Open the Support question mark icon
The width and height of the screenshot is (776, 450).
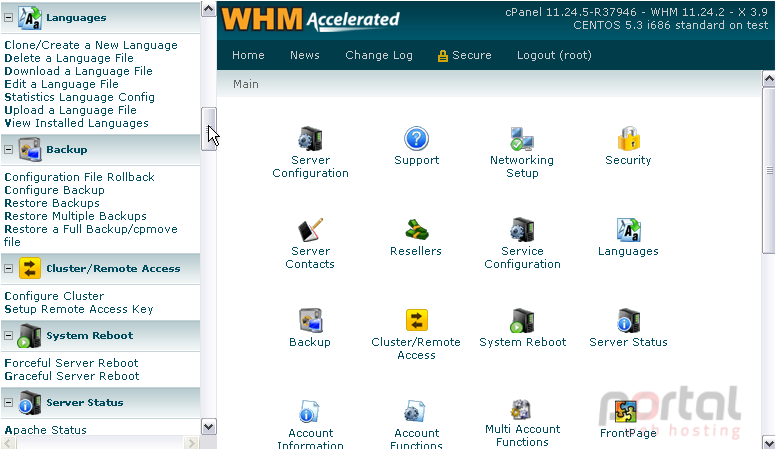point(416,139)
